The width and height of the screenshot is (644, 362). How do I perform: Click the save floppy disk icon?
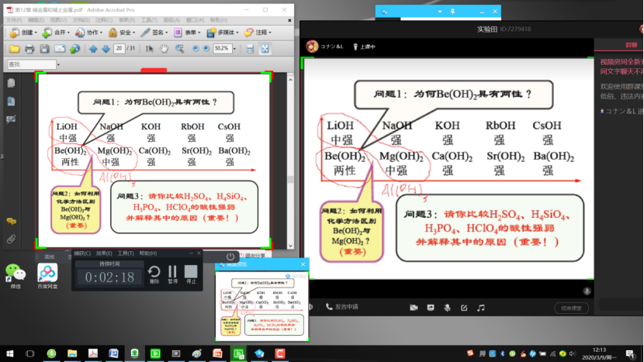pos(44,49)
